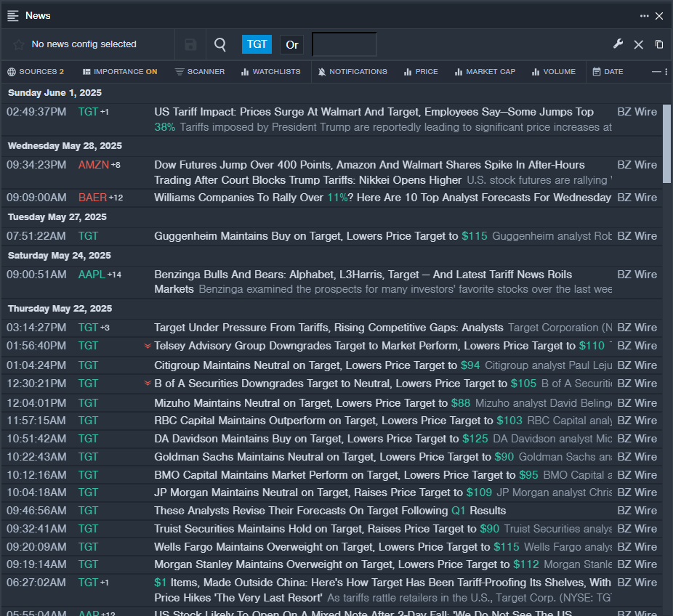The height and width of the screenshot is (616, 673).
Task: Click the save config disk icon
Action: tap(190, 44)
